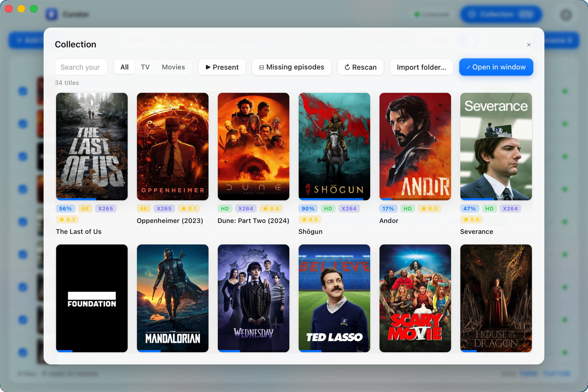Click Shōgun's HD badge
The width and height of the screenshot is (588, 392).
328,209
